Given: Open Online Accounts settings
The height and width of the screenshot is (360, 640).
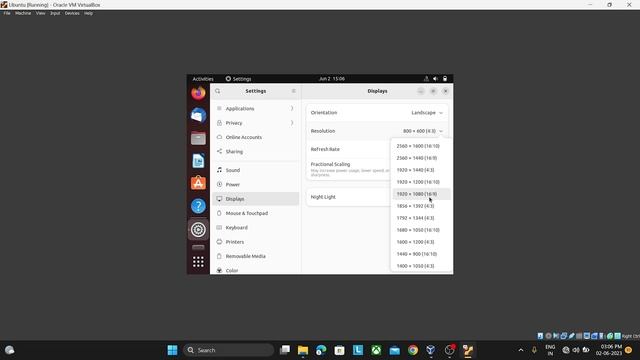Looking at the screenshot, I should pyautogui.click(x=256, y=137).
